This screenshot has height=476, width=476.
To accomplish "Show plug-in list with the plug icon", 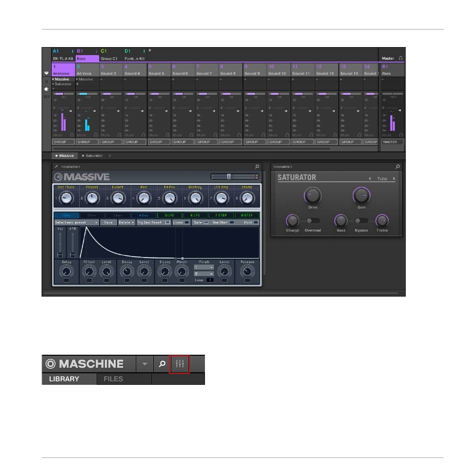I will point(47,89).
